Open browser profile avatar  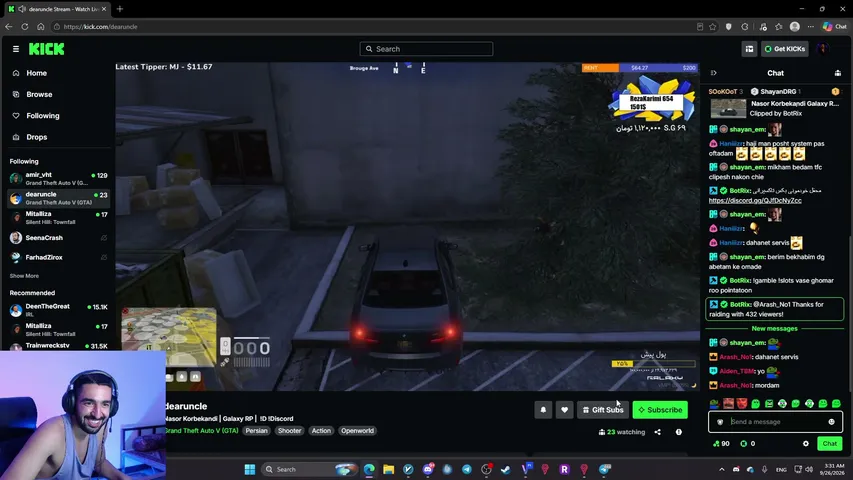tap(795, 27)
